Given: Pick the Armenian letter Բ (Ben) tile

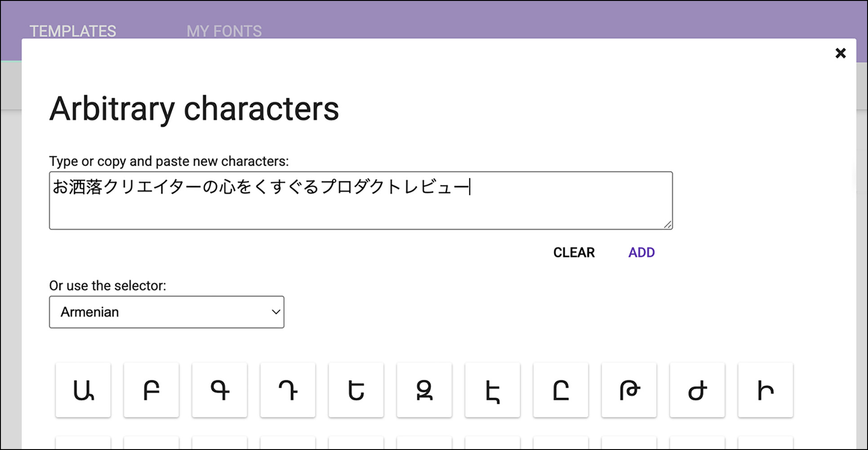Looking at the screenshot, I should [151, 390].
